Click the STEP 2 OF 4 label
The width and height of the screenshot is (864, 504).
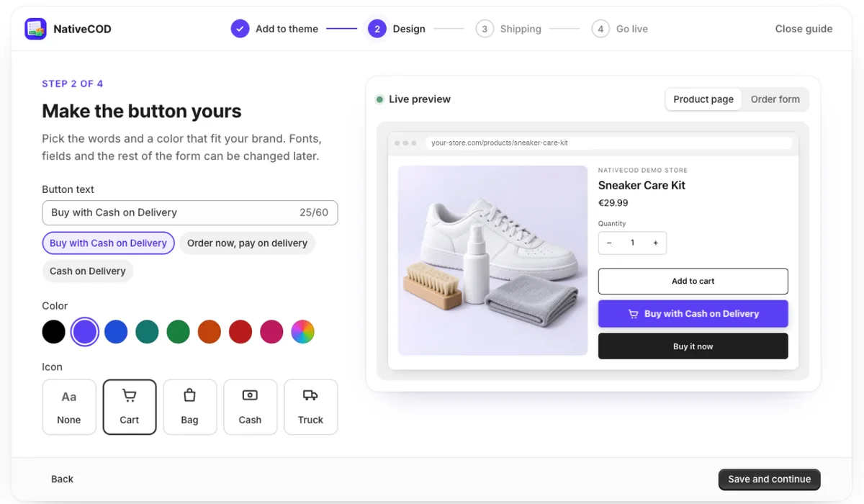point(73,84)
